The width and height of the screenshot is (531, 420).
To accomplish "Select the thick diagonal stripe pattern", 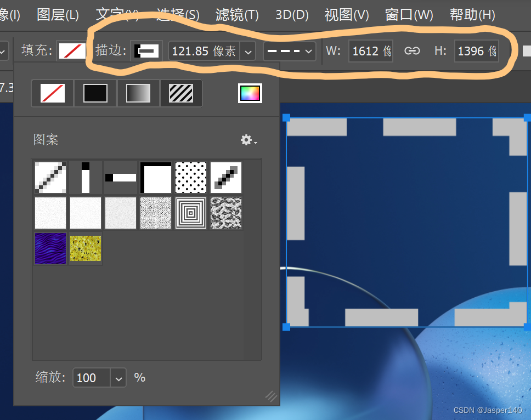I will (226, 177).
